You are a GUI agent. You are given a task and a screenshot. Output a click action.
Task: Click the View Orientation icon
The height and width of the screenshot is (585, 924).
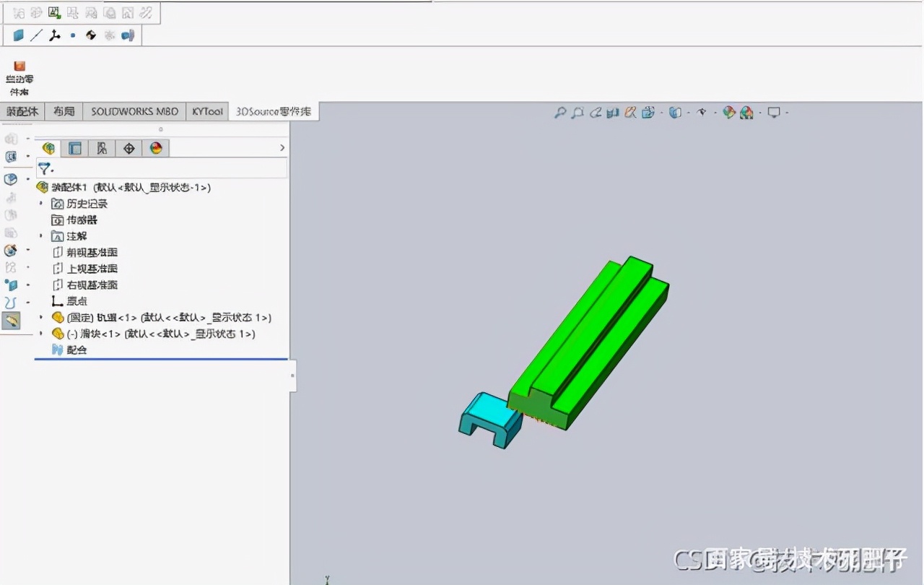click(x=648, y=113)
